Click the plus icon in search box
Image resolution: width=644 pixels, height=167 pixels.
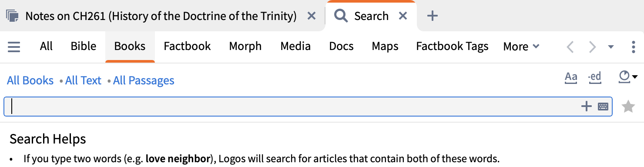click(x=587, y=106)
